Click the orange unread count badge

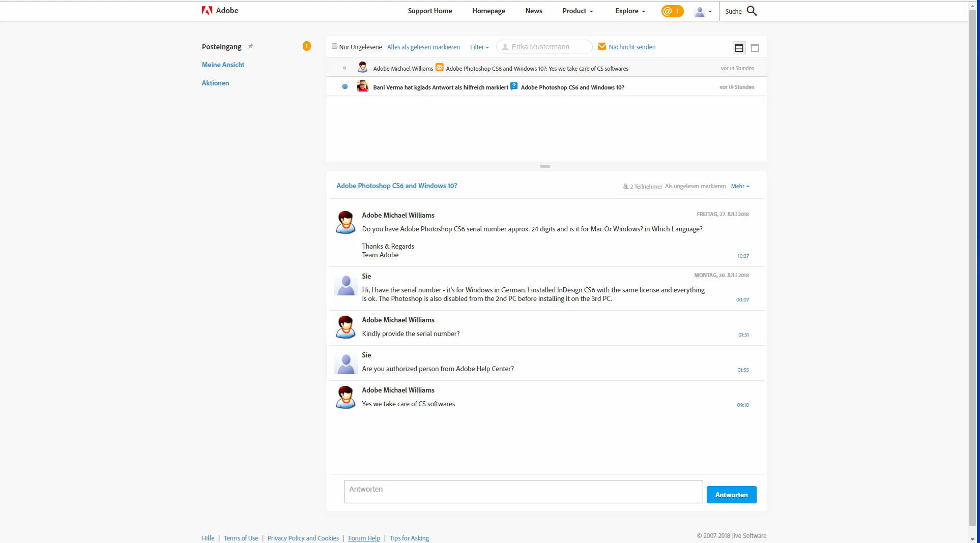click(x=307, y=46)
